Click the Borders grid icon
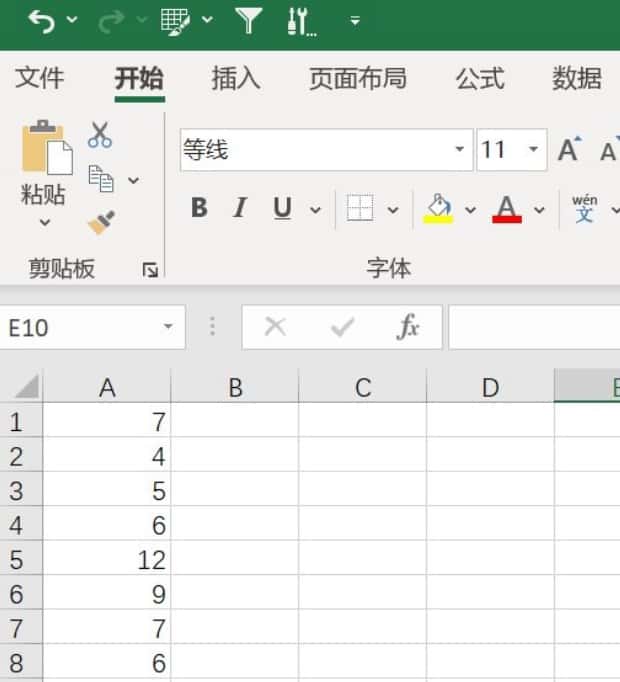Viewport: 620px width, 682px height. pyautogui.click(x=359, y=209)
